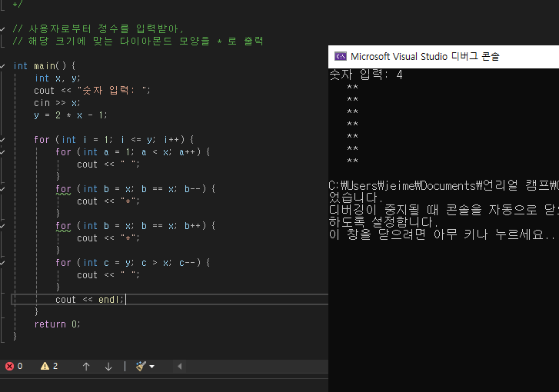Click the squiggly-underlined 'for' before 'b--' loop
This screenshot has width=559, height=392.
click(x=64, y=189)
